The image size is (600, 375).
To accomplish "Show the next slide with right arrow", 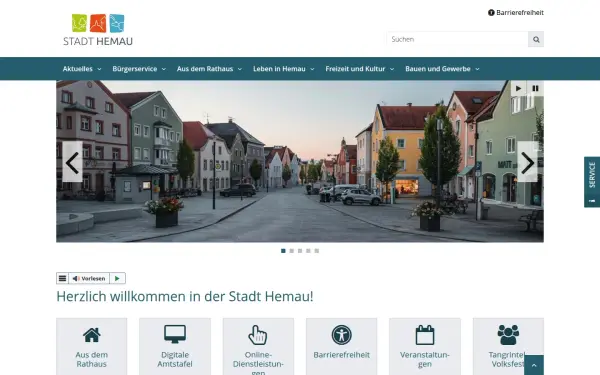I will point(527,162).
